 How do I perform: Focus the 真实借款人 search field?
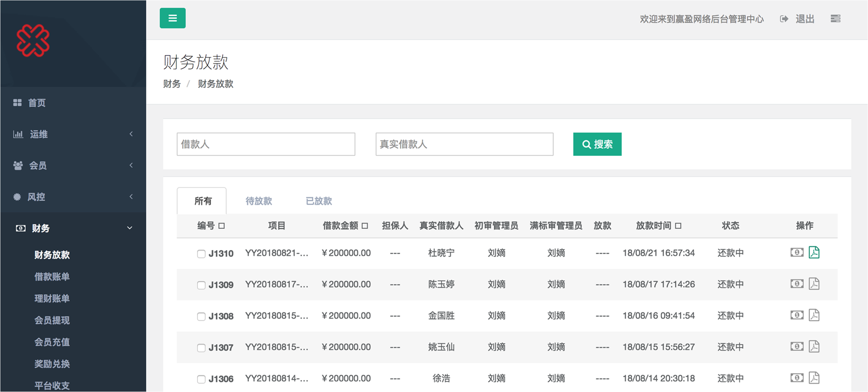464,144
